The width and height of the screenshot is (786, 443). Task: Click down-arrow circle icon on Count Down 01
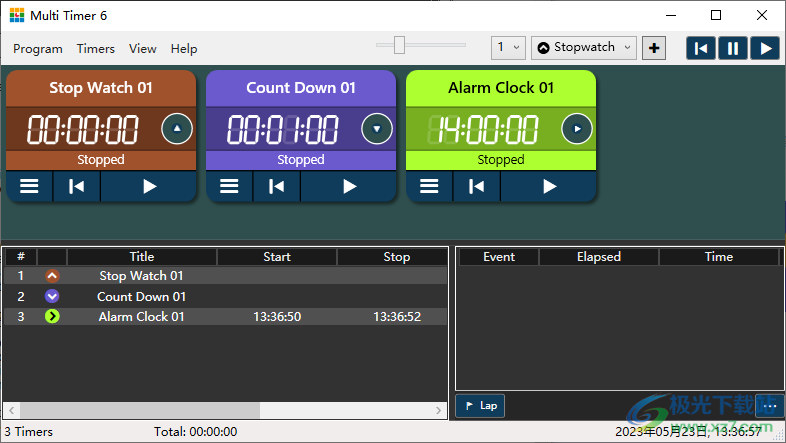(377, 129)
